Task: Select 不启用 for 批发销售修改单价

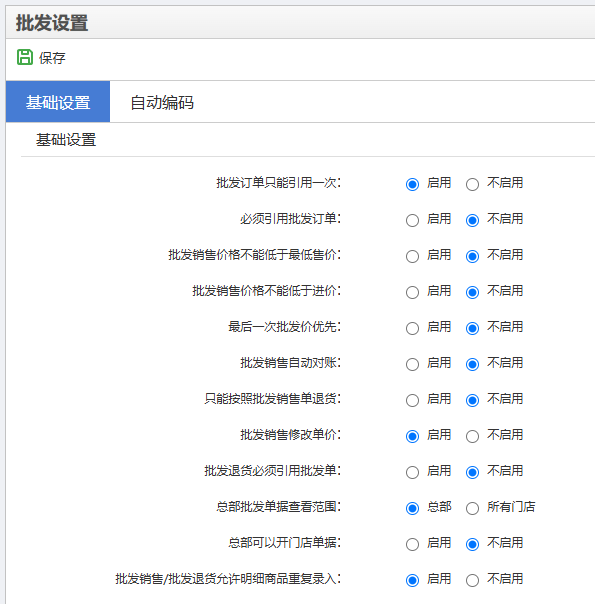Action: pyautogui.click(x=473, y=436)
